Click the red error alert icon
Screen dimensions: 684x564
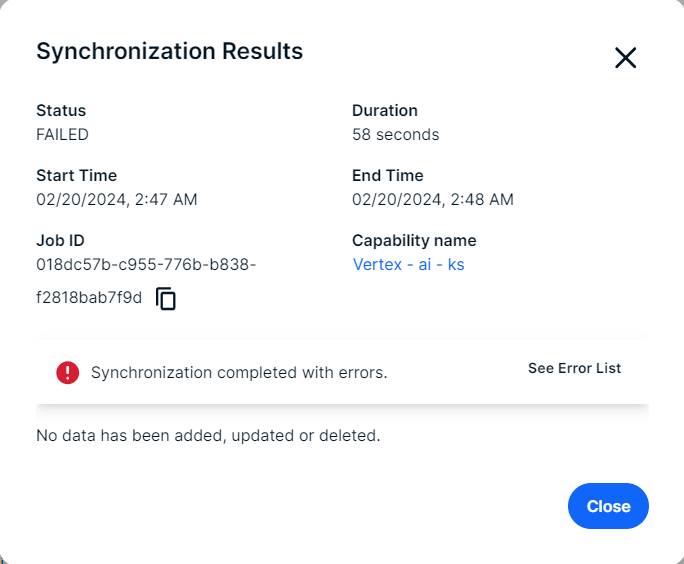(x=67, y=372)
